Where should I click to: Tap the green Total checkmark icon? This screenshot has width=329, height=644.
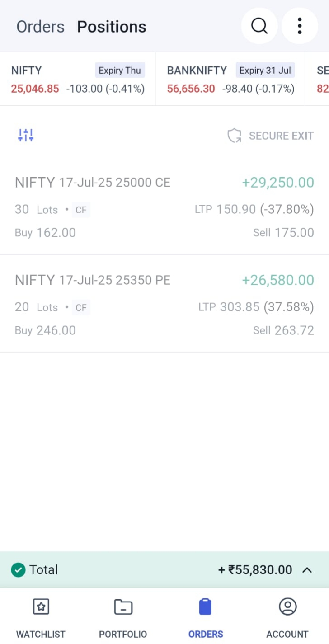coord(18,570)
